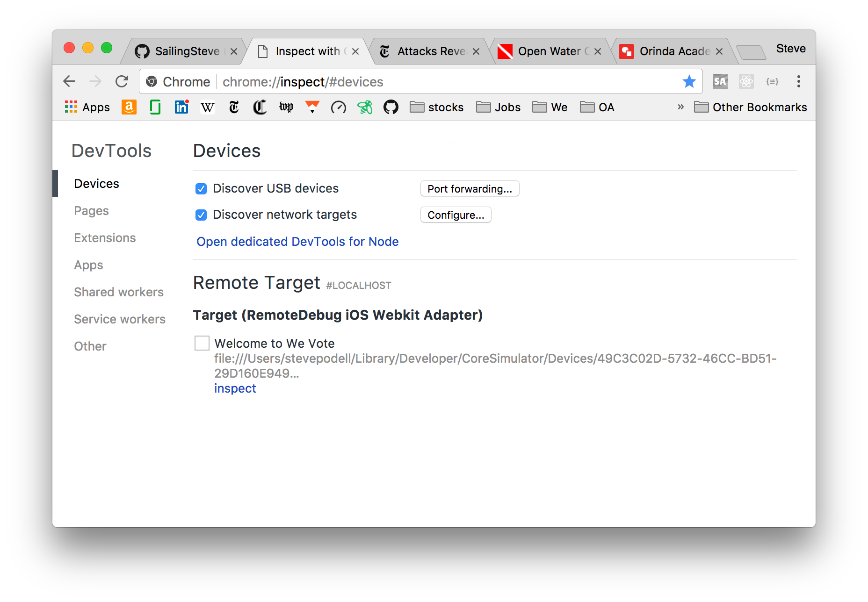
Task: Open the Washington Post bookmark
Action: coord(286,107)
